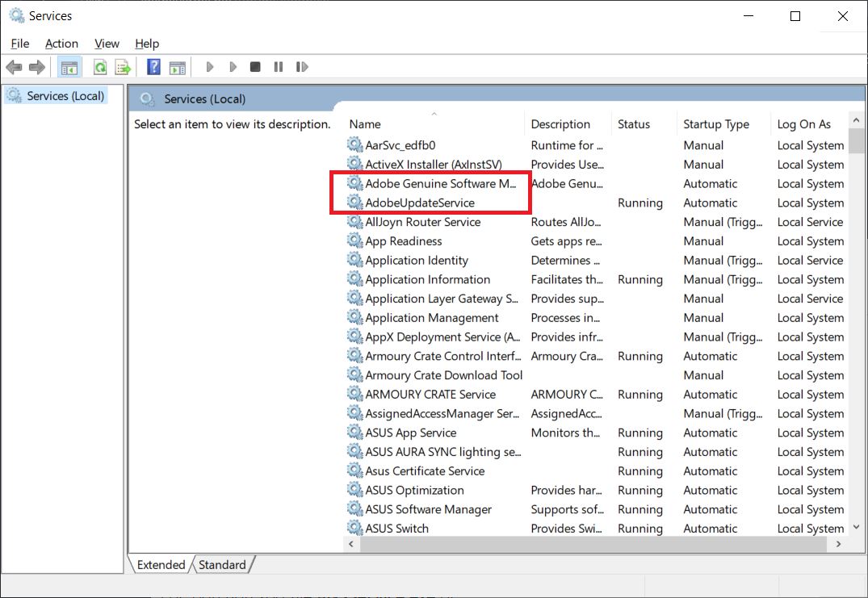
Task: Select Services (Local) in the console tree
Action: click(65, 96)
